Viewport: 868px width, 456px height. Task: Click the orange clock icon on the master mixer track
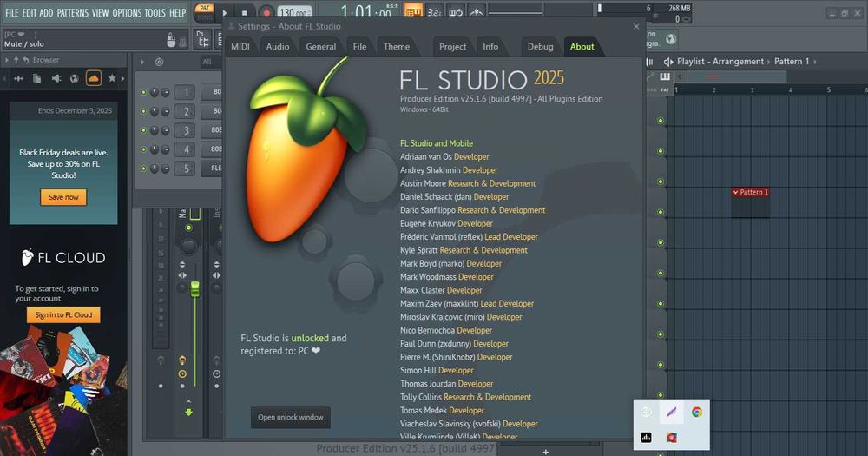182,374
